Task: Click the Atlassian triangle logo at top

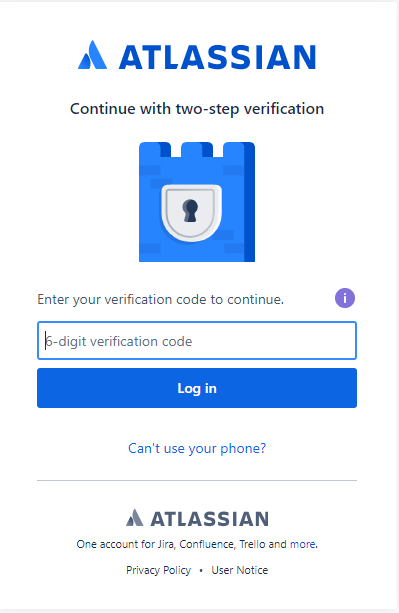Action: pyautogui.click(x=93, y=55)
